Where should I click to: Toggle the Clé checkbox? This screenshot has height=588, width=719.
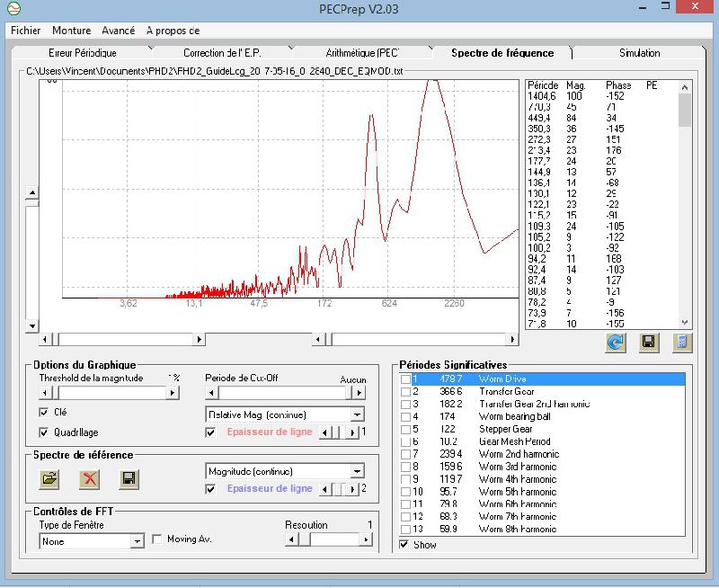click(x=43, y=413)
